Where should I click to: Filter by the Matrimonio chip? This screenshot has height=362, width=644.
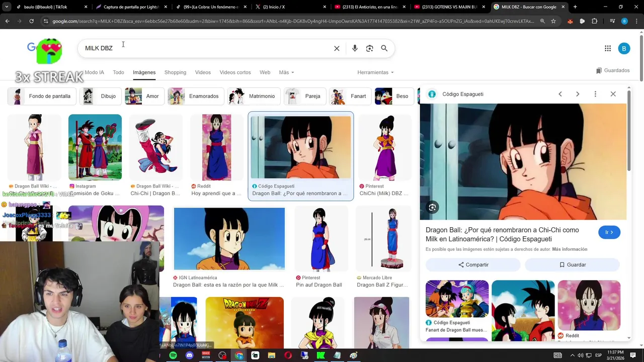click(x=254, y=96)
